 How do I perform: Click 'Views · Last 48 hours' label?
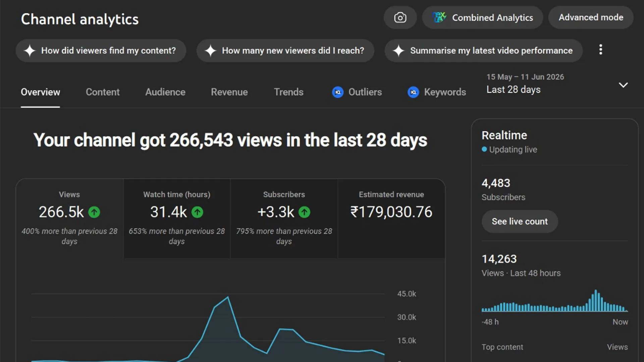tap(521, 274)
